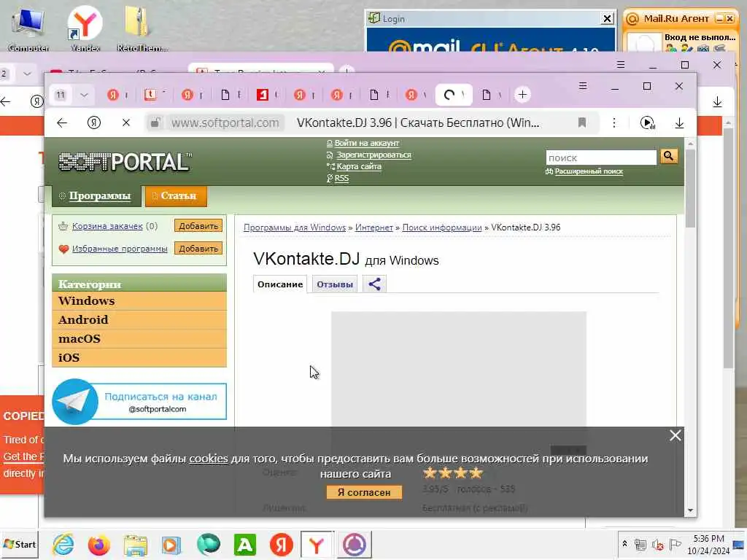Switch to Отзывы tab
The width and height of the screenshot is (747, 560).
pyautogui.click(x=334, y=284)
